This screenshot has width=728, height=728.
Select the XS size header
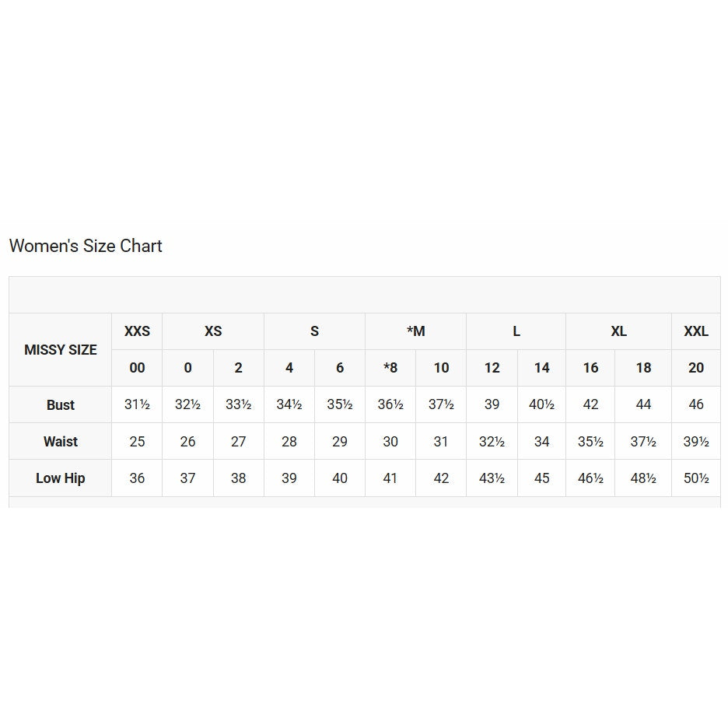point(213,331)
